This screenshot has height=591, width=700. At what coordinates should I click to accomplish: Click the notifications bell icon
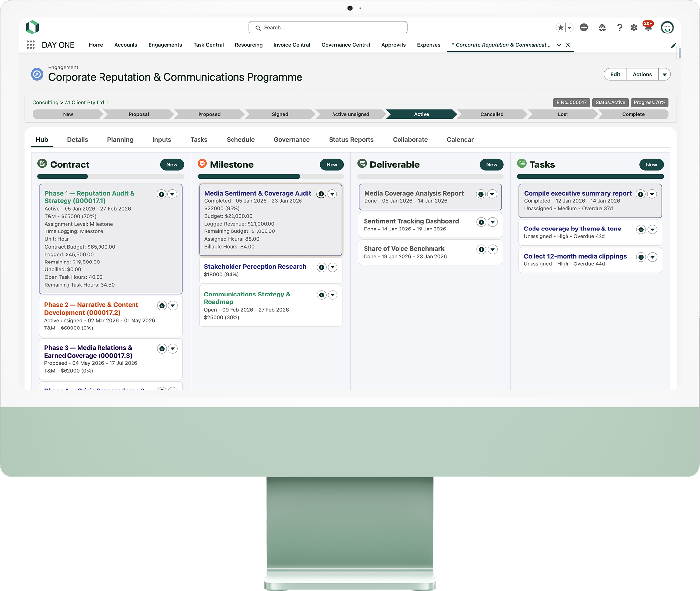(x=648, y=27)
